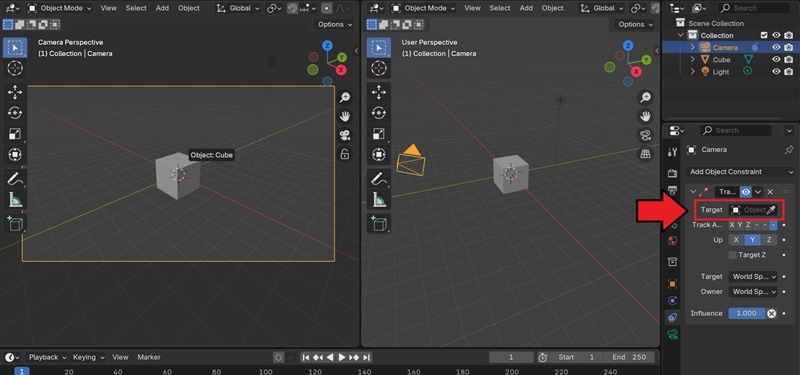Screen dimensions: 800x375
Task: Toggle Camera visibility eye in outliner
Action: [776, 47]
